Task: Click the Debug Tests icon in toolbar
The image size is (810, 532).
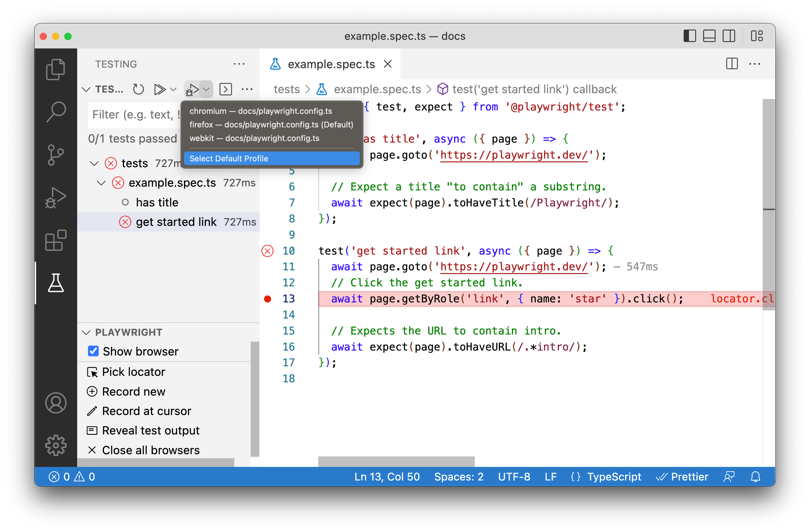Action: [192, 90]
